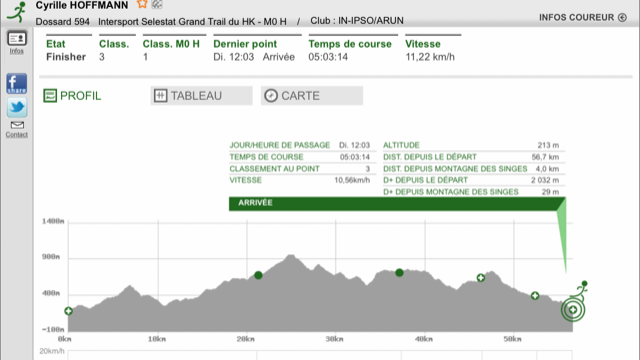The width and height of the screenshot is (640, 360).
Task: Click the checkered finish flag icon
Action: pyautogui.click(x=157, y=4)
